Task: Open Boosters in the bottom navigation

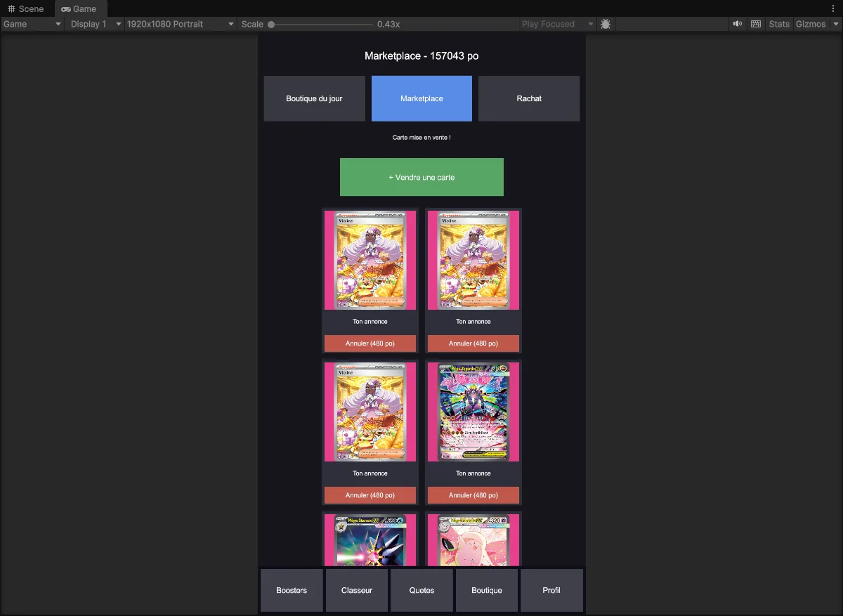Action: point(292,590)
